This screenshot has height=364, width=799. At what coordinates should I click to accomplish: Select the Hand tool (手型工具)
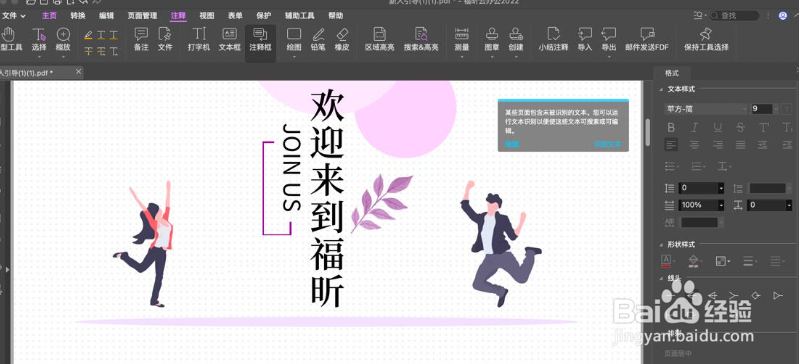[10, 39]
